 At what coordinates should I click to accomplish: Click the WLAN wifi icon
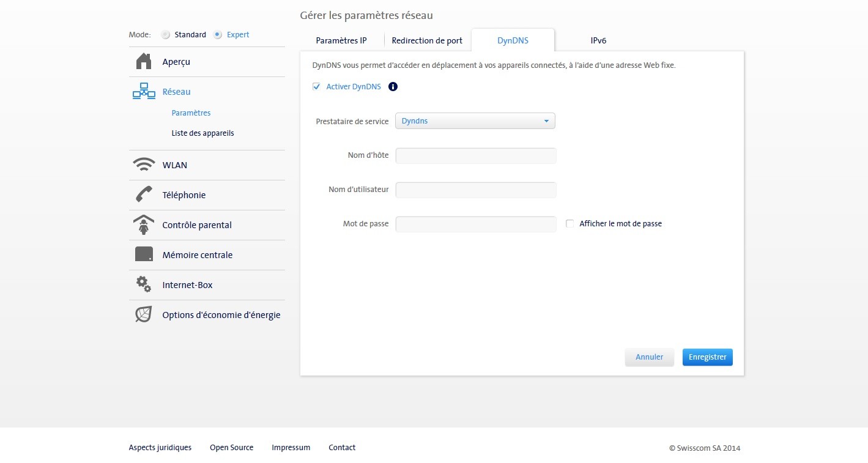pos(144,165)
